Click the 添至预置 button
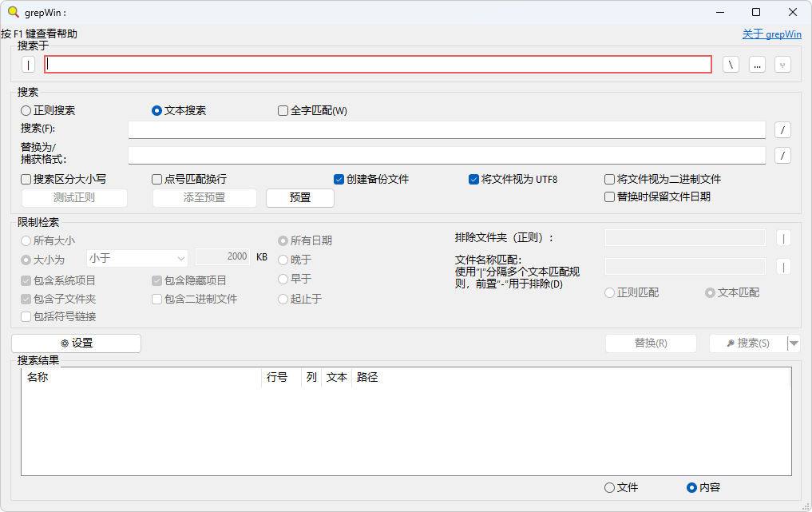Screen dimensions: 812x512 tap(204, 198)
